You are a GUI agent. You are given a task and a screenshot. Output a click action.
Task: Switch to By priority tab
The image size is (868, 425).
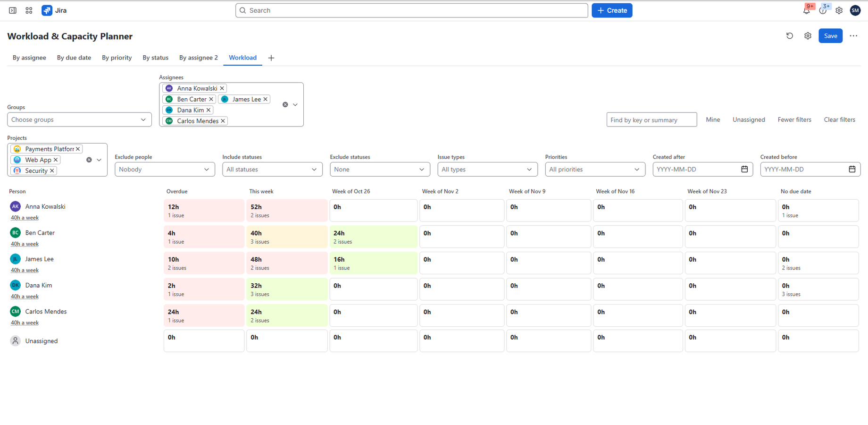(x=117, y=58)
